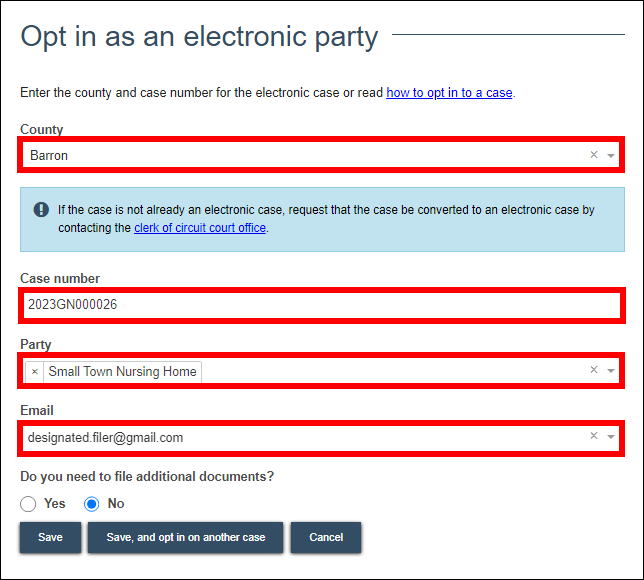Clear the County field with the x icon
Viewport: 644px width, 580px height.
point(593,155)
